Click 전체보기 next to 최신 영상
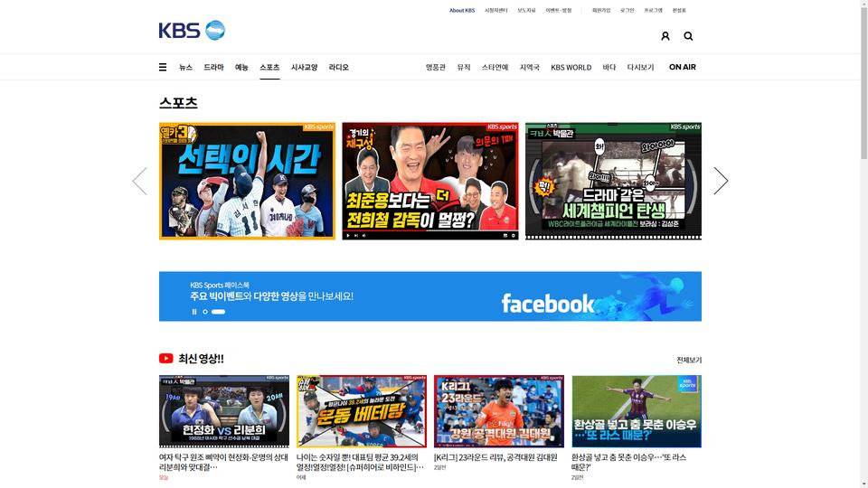Screen dimensions: 868x488 click(x=689, y=360)
